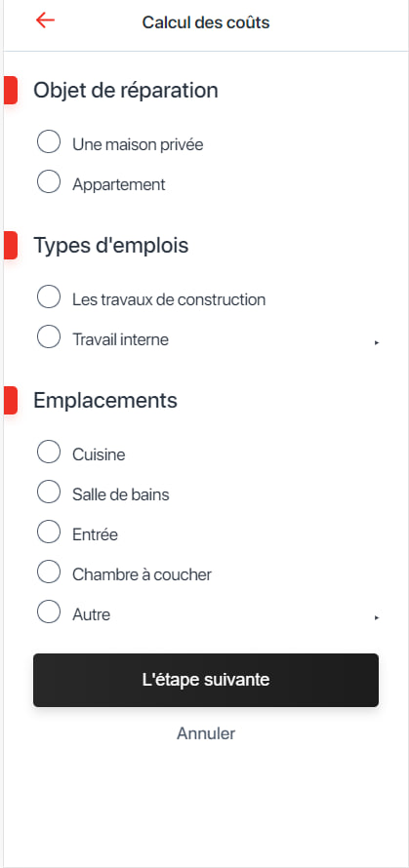Click the red marker beside Types d'emplois
The width and height of the screenshot is (409, 868).
[11, 245]
